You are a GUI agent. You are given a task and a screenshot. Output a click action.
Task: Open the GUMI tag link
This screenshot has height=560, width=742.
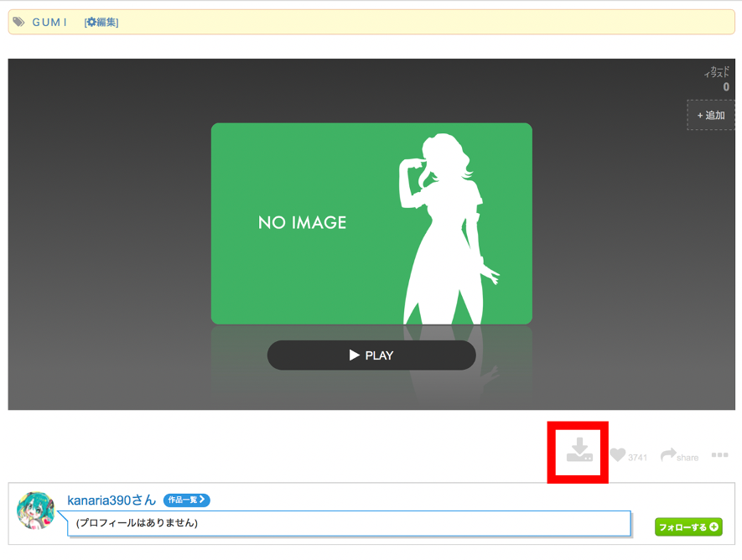[49, 23]
